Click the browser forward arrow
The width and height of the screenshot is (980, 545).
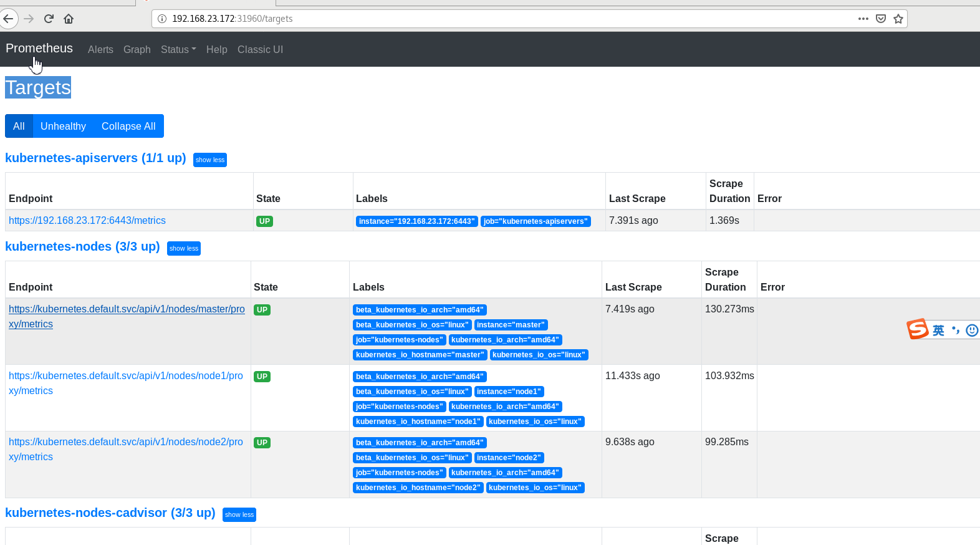[x=29, y=19]
